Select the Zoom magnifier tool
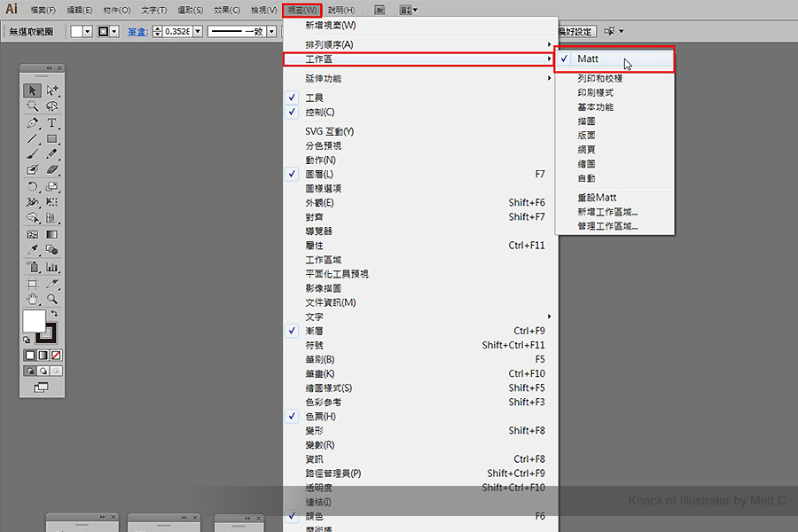Viewport: 798px width, 532px height. point(52,299)
